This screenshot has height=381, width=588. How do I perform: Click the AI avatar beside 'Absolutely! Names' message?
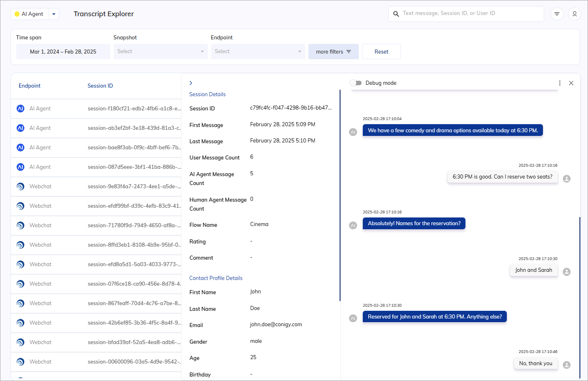353,225
